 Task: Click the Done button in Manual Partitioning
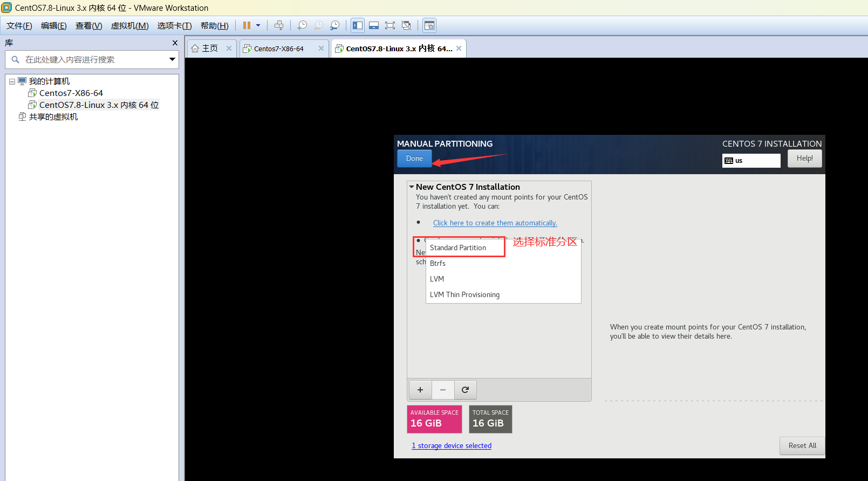[414, 159]
